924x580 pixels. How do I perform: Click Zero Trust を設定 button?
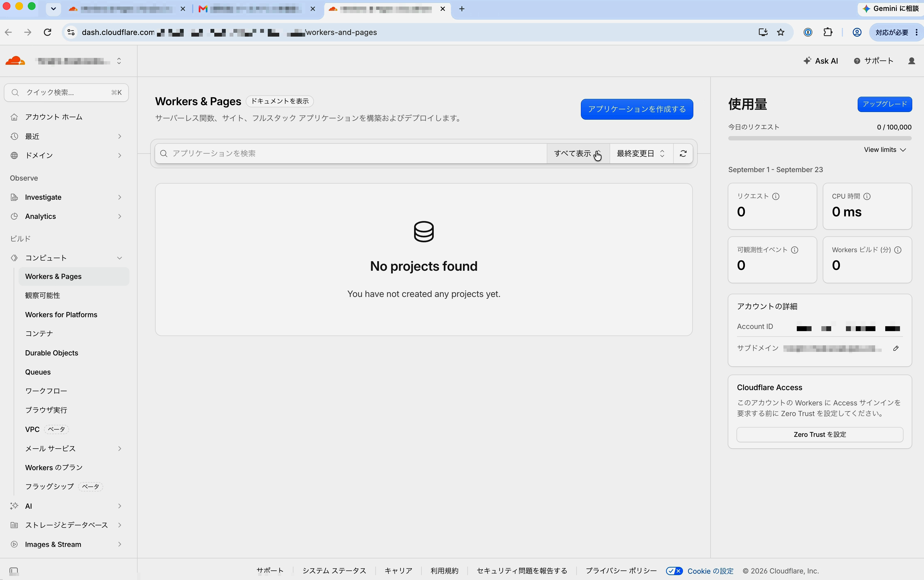pyautogui.click(x=820, y=435)
